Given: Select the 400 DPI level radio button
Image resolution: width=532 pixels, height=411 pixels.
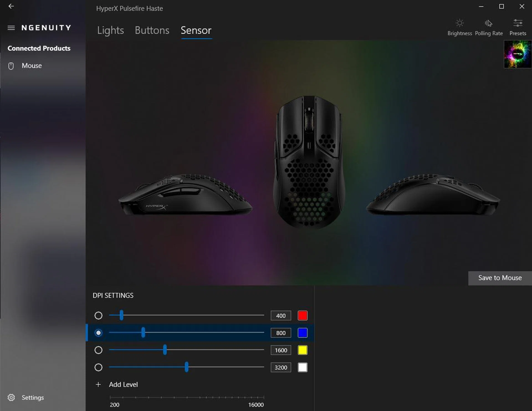Looking at the screenshot, I should 98,315.
